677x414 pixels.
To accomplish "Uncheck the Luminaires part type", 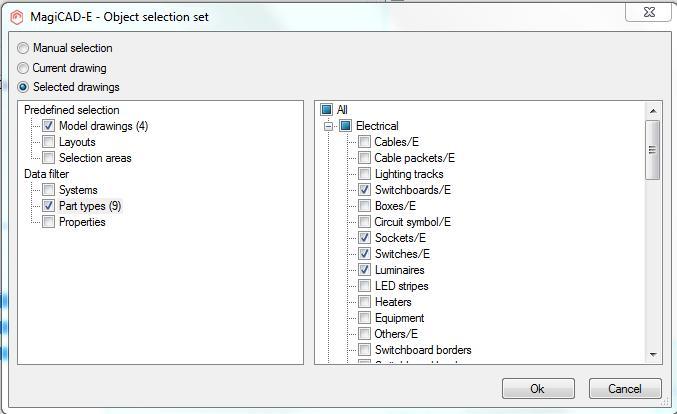I will pyautogui.click(x=364, y=270).
